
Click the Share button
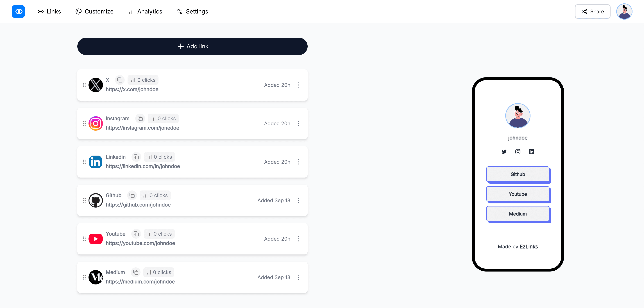point(593,11)
